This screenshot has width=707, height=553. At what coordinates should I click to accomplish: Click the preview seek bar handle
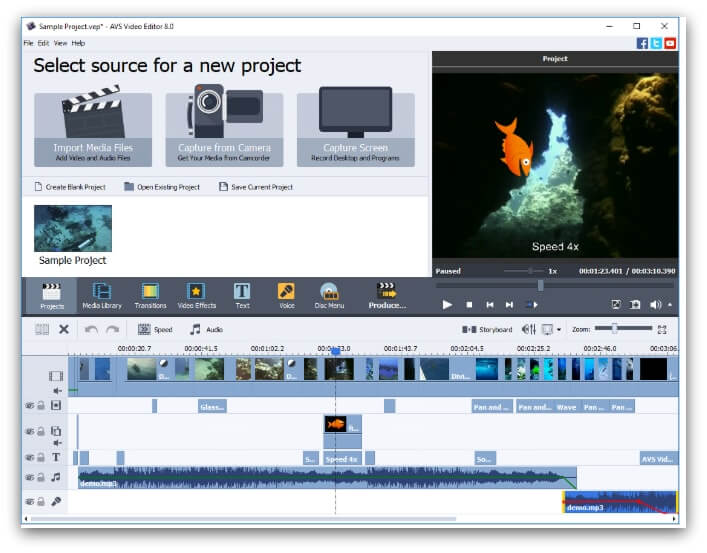point(540,285)
